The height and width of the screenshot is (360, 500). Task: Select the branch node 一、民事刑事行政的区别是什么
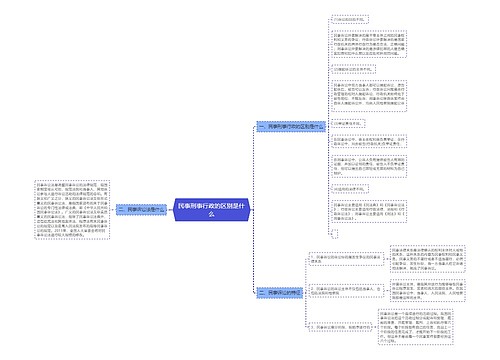click(x=291, y=127)
